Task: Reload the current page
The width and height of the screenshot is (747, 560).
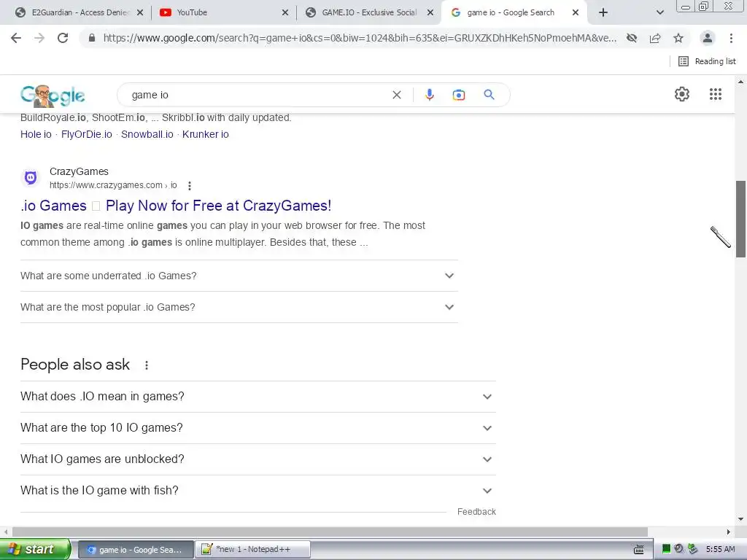Action: (63, 38)
